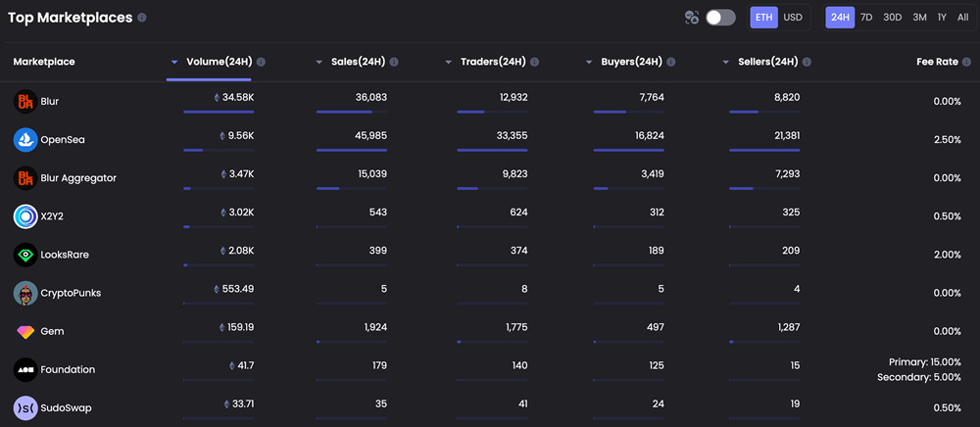980x427 pixels.
Task: Toggle the switch next to ETH button
Action: coord(720,18)
